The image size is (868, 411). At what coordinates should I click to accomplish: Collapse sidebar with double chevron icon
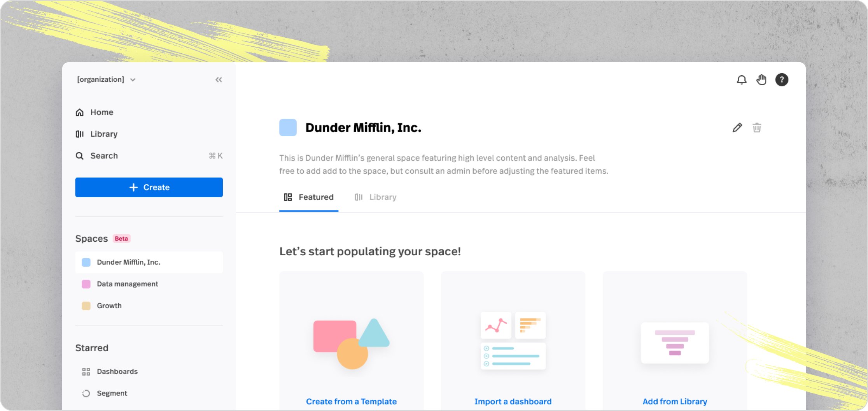point(219,80)
